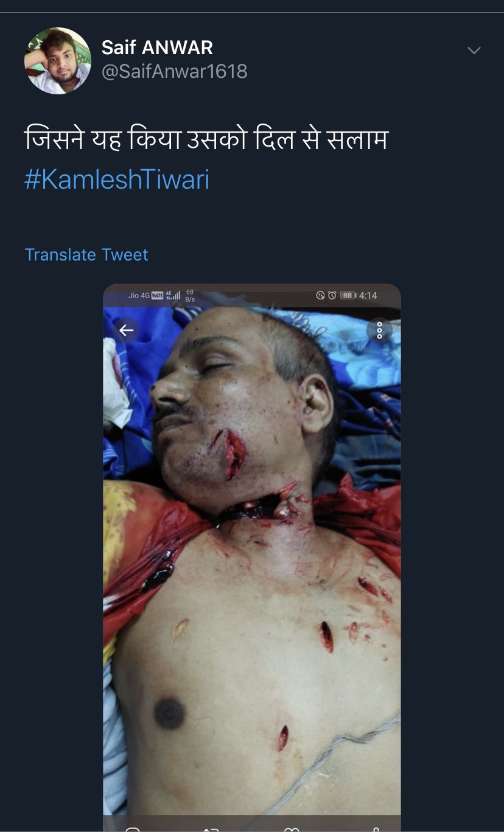Tap the like heart icon
The height and width of the screenshot is (832, 504).
(x=293, y=828)
